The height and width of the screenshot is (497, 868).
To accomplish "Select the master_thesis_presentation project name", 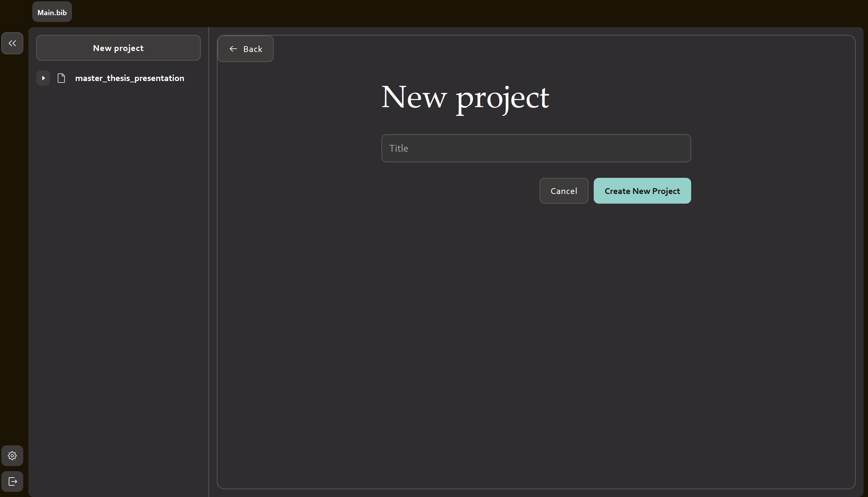I will [x=129, y=78].
